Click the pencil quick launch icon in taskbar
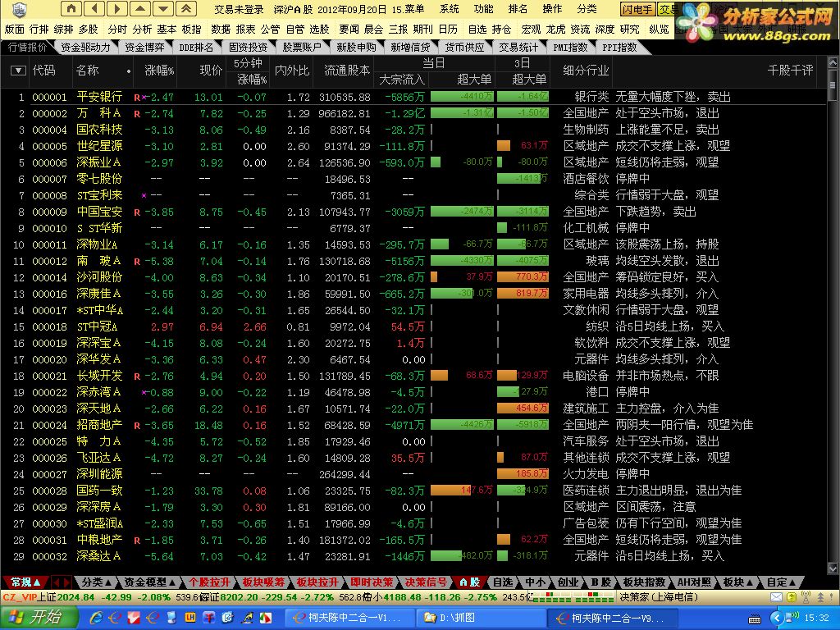840x630 pixels. tap(248, 618)
